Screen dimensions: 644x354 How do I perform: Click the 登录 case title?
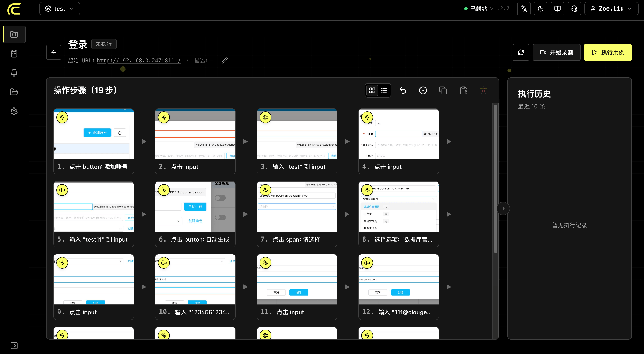[x=78, y=44]
